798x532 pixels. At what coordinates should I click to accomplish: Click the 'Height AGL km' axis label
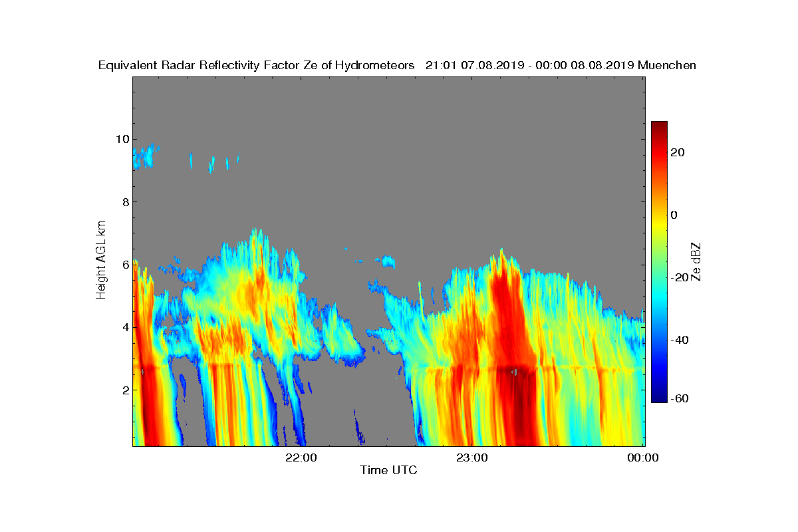point(101,261)
